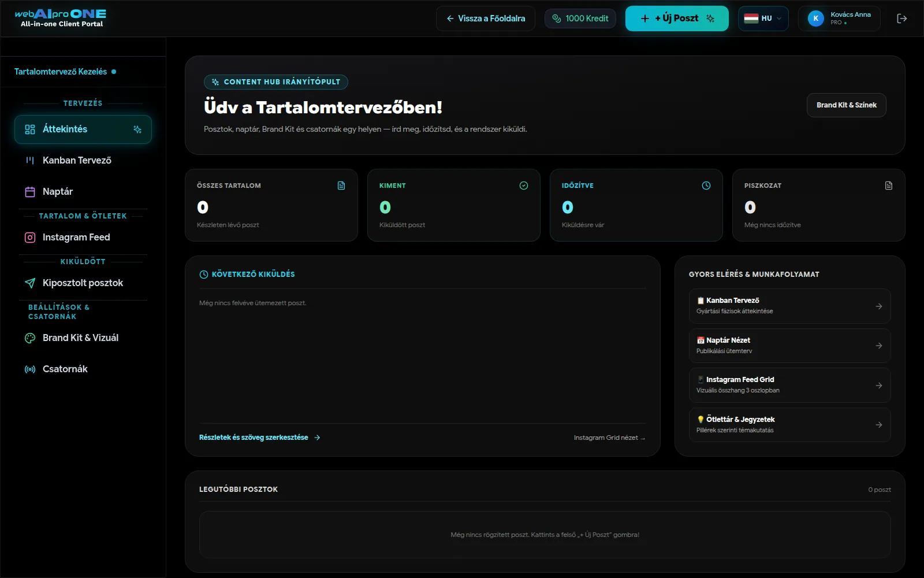This screenshot has height=578, width=924.
Task: Open the Áttekintés sidebar item
Action: point(83,129)
